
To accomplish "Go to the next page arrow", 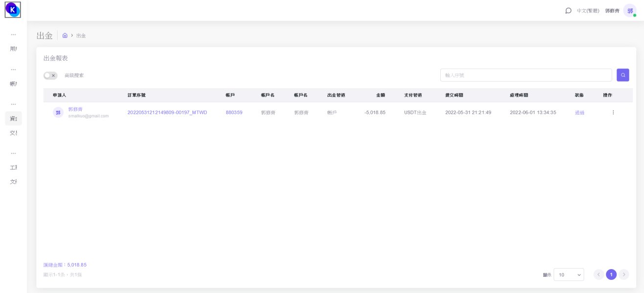I will pos(624,274).
